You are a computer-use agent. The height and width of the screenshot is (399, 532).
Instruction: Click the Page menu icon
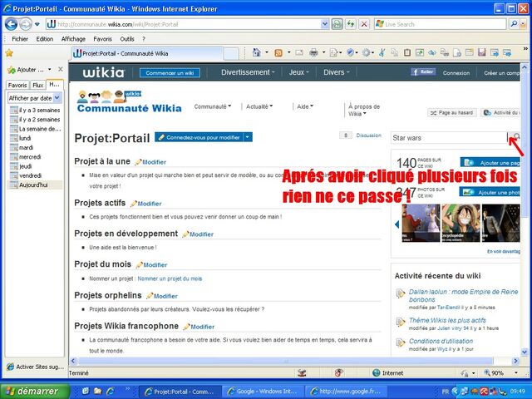click(x=334, y=52)
